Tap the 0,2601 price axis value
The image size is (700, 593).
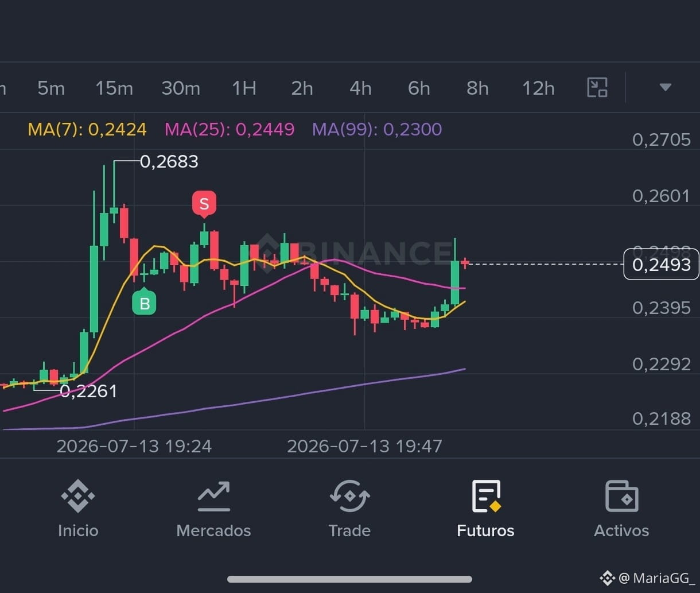[662, 196]
